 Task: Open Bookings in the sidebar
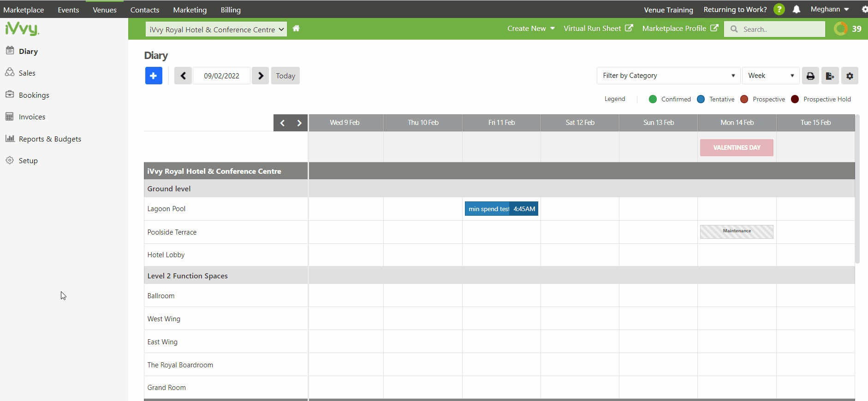[34, 95]
